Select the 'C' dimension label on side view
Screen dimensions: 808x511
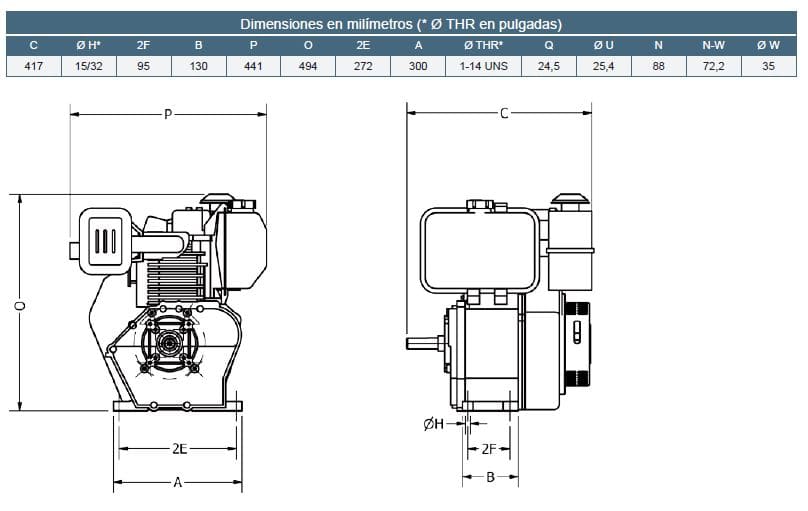coord(504,113)
